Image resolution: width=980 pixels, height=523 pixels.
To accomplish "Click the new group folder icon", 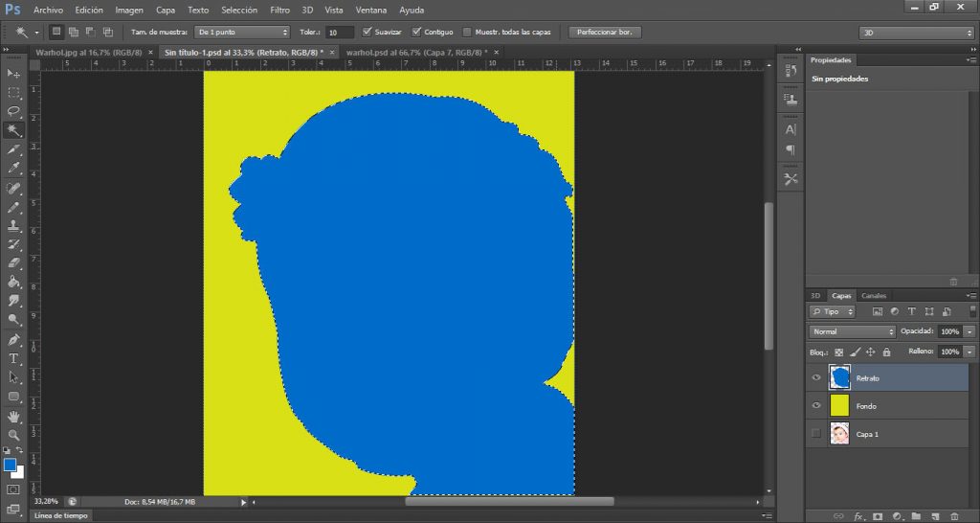I will point(916,515).
